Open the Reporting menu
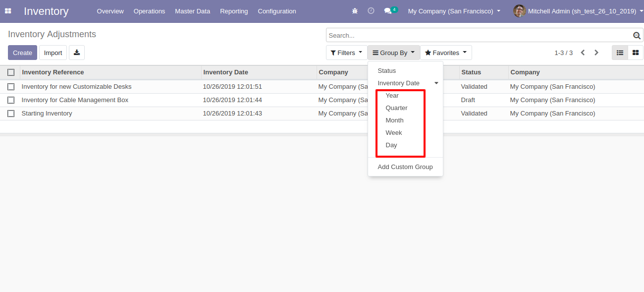 [x=234, y=11]
